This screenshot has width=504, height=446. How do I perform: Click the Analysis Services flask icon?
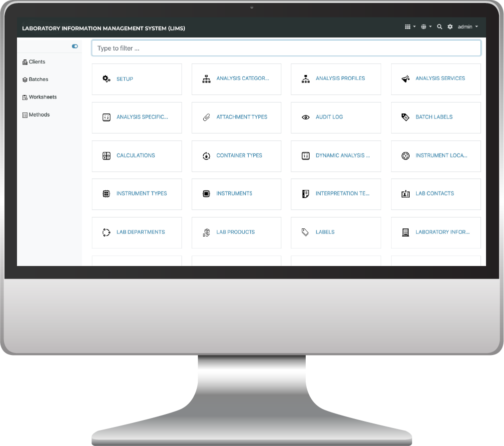(406, 79)
